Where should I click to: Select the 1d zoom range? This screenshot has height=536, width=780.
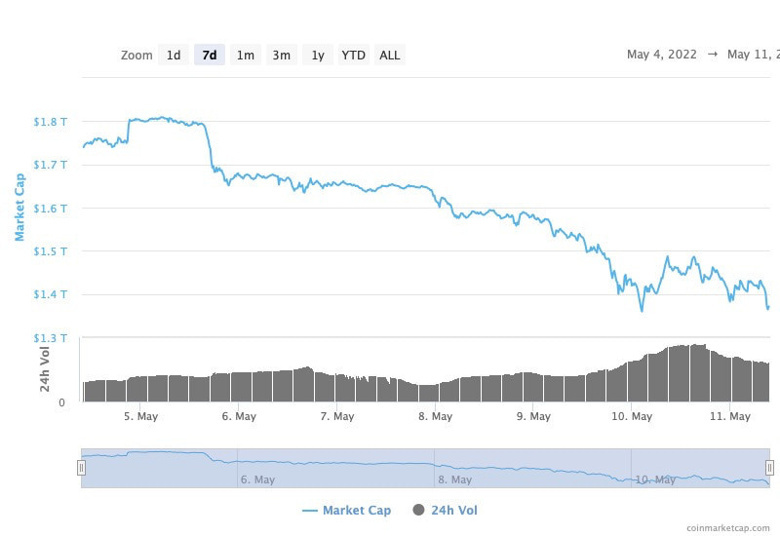click(x=174, y=55)
